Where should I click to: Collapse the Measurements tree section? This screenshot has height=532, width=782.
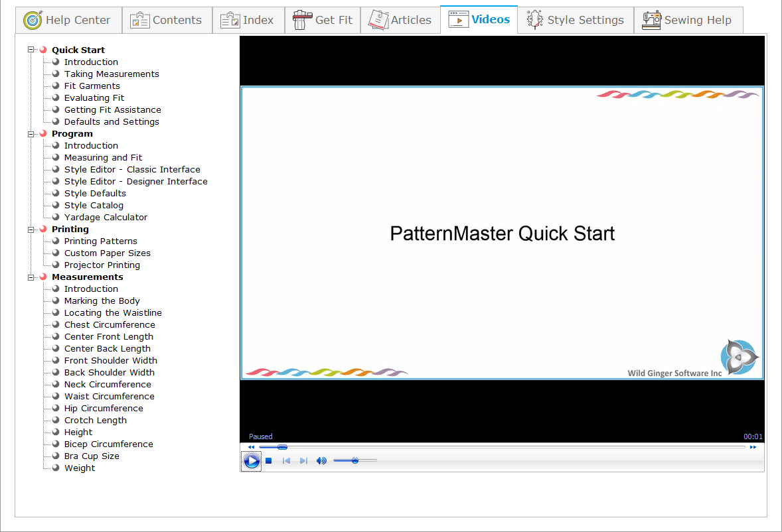31,277
